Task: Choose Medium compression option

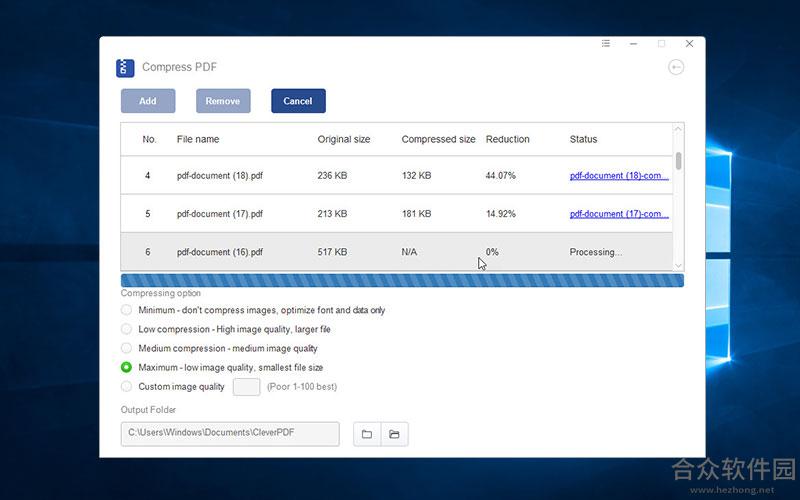Action: (x=127, y=348)
